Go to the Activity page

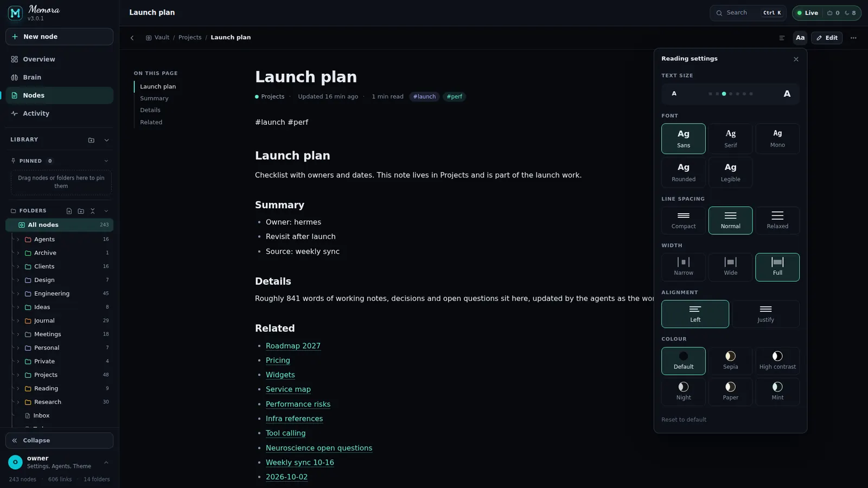[x=60, y=113]
